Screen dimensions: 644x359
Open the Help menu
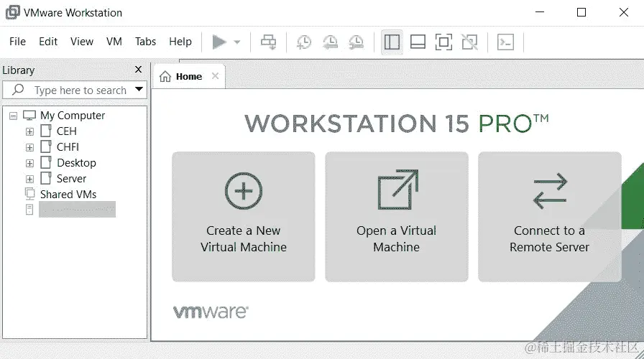tap(180, 42)
